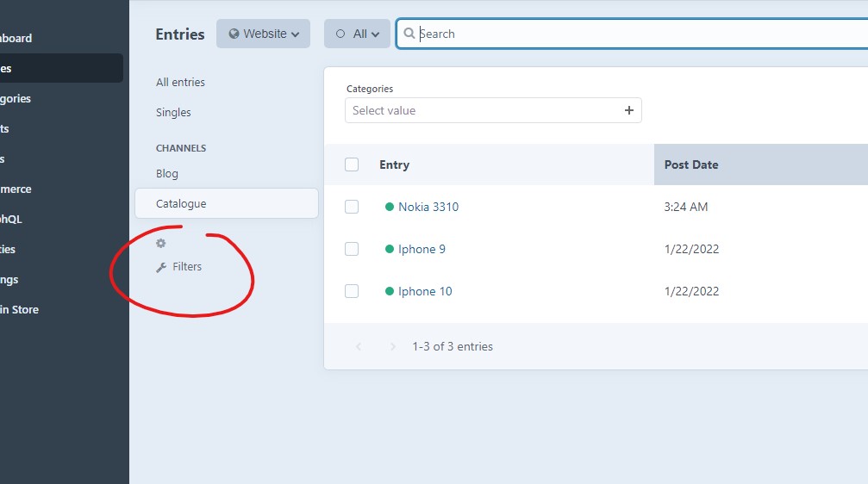Viewport: 868px width, 484px height.
Task: Click the magnifier icon in search bar
Action: (409, 34)
